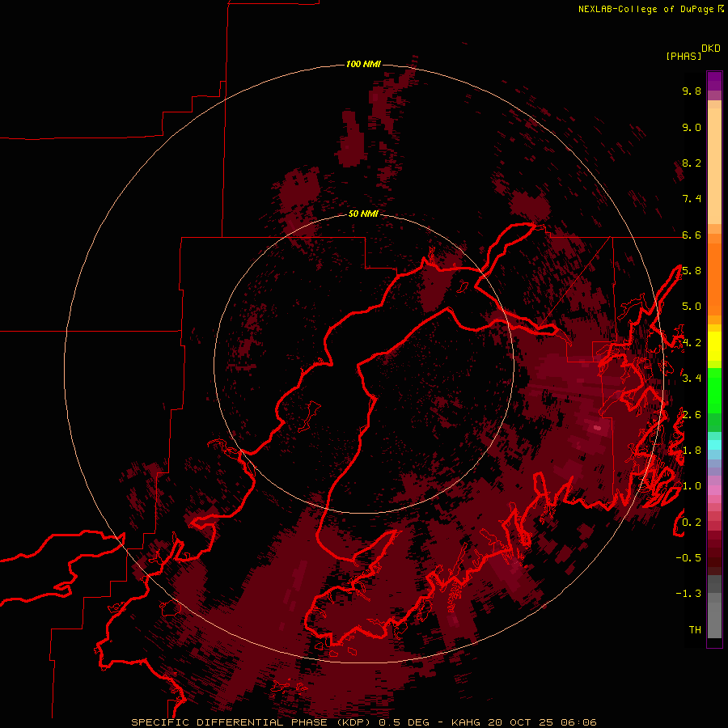Click the yellow segment of the color bar

point(714,346)
